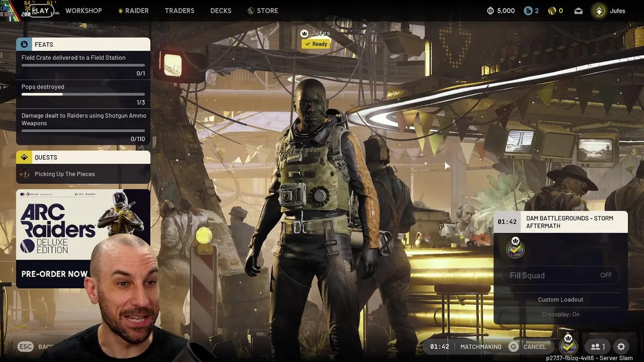Open the FEATS panel header
The image size is (644, 362).
(83, 44)
